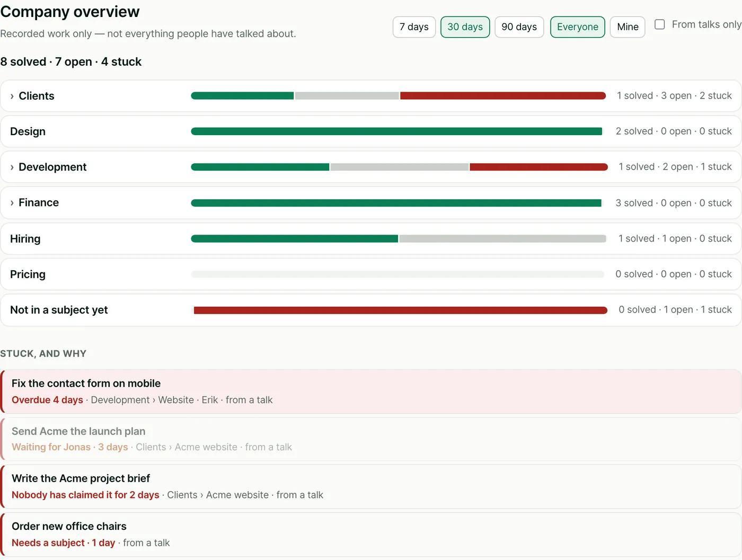
Task: Expand the Development row chevron
Action: point(12,167)
